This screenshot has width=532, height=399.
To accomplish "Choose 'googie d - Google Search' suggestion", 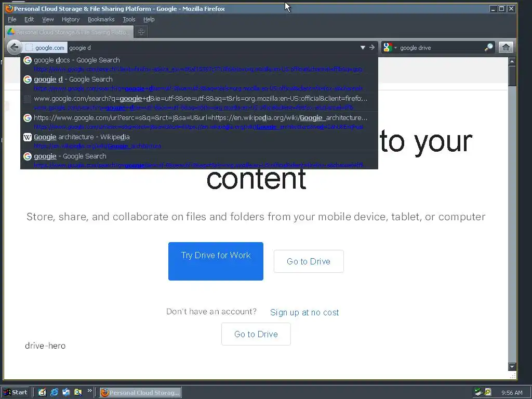I will click(199, 83).
